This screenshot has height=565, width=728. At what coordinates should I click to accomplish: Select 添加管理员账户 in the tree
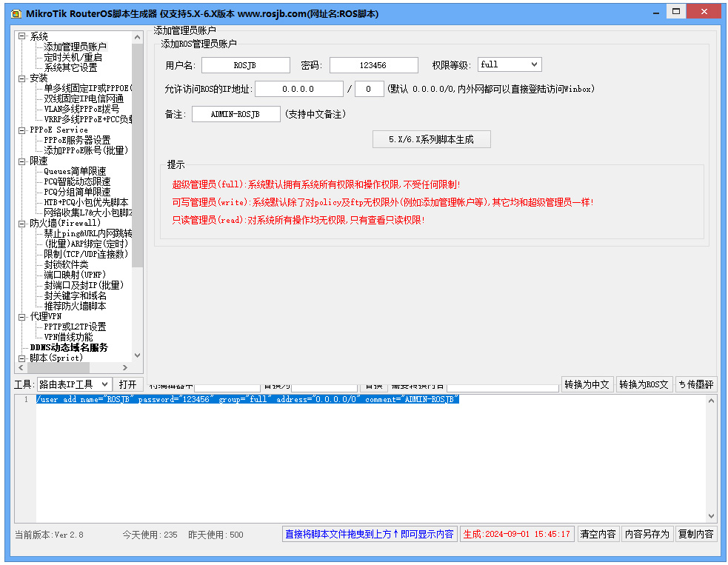point(76,47)
